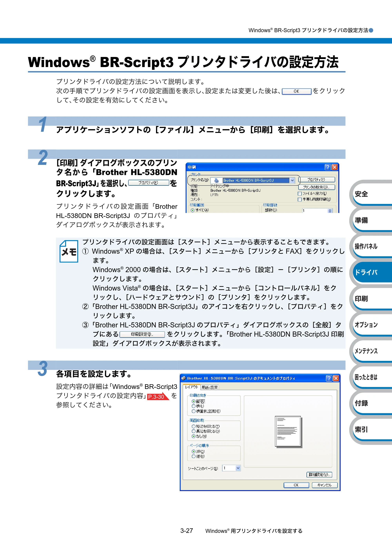The width and height of the screenshot is (392, 555).
Task: Select 逆 page order radio button
Action: click(x=193, y=456)
